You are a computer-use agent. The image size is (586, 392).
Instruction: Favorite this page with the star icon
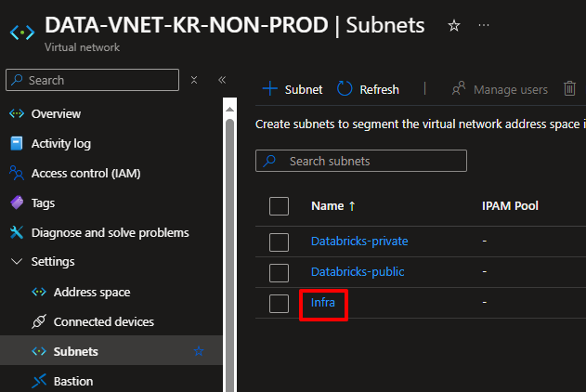click(454, 26)
